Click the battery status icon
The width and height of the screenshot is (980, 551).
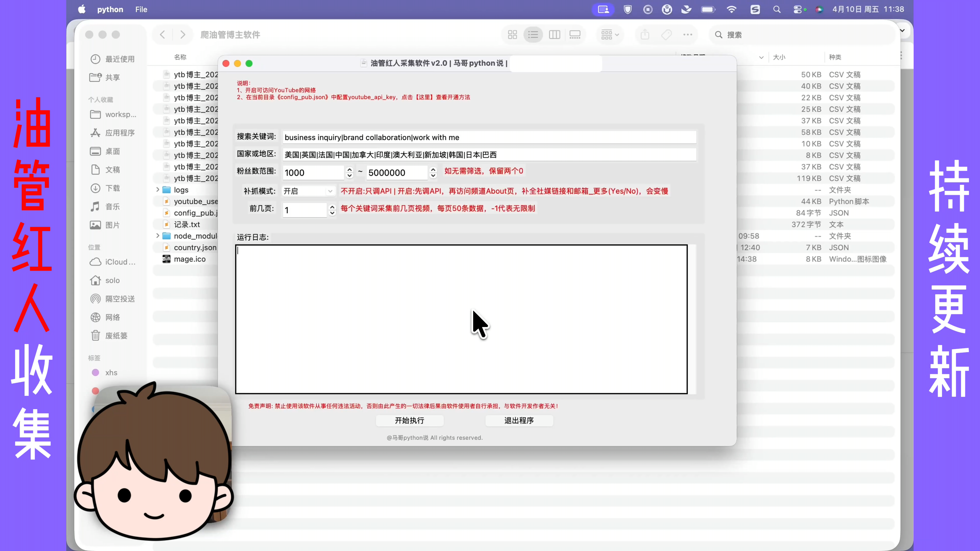click(x=708, y=9)
